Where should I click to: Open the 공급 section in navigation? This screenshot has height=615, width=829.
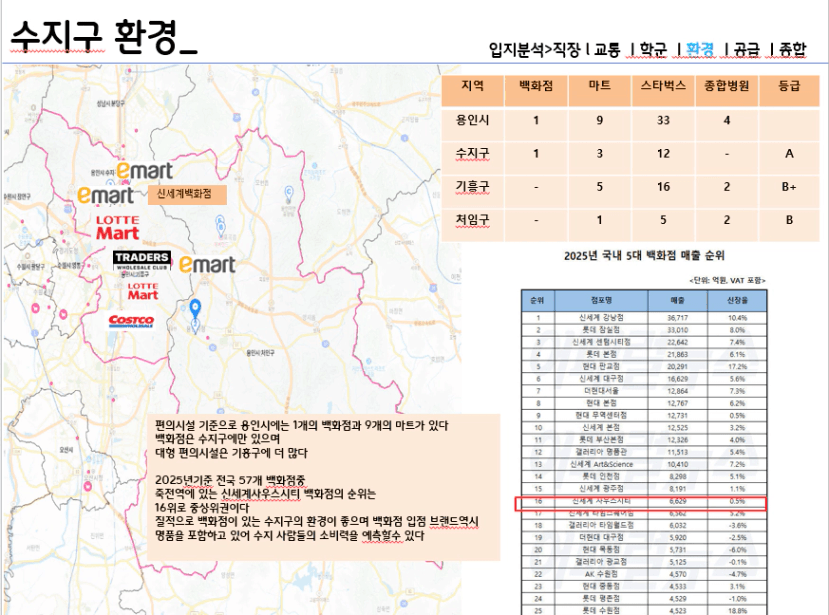pos(747,50)
